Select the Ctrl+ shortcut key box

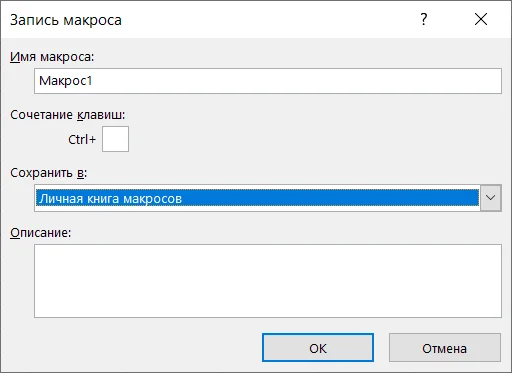coord(115,139)
